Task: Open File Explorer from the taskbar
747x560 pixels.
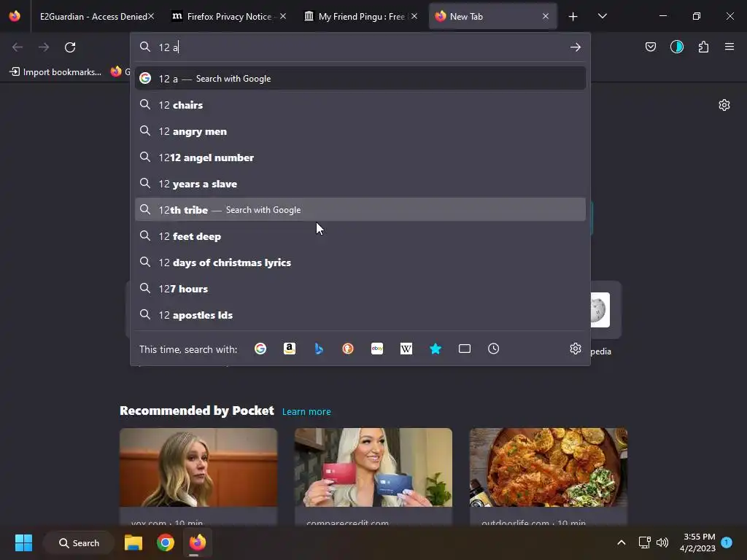Action: pos(133,542)
